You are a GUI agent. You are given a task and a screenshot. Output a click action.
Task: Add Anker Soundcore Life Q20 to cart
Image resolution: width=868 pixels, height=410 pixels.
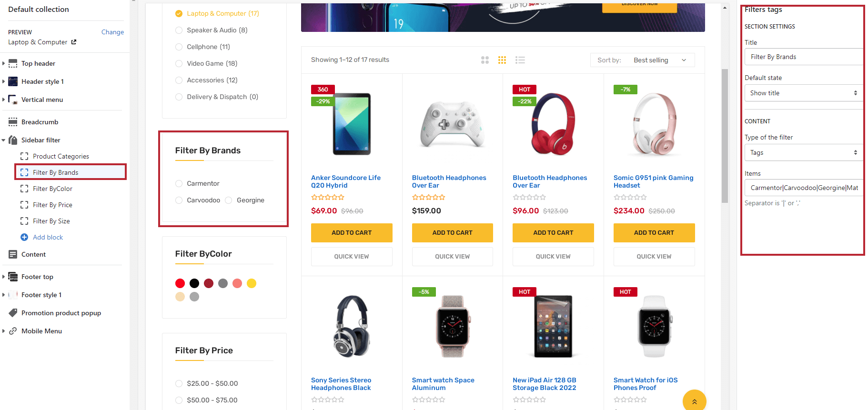click(x=352, y=232)
